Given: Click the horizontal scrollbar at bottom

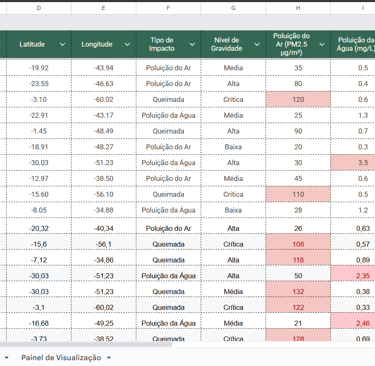Looking at the screenshot, I should [86, 344].
